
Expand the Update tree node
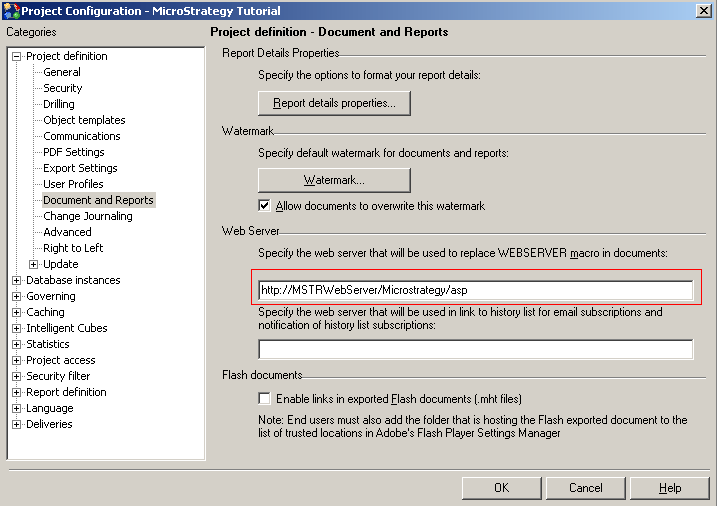[x=34, y=265]
